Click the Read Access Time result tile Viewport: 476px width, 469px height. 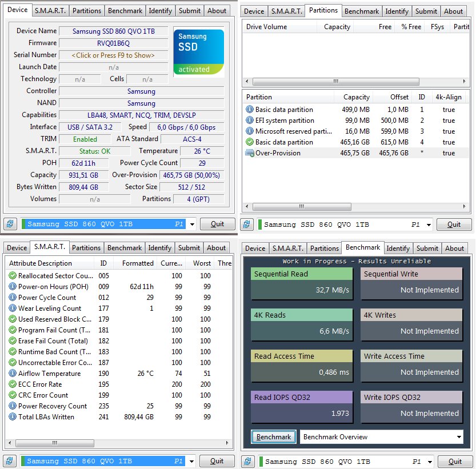pos(302,366)
